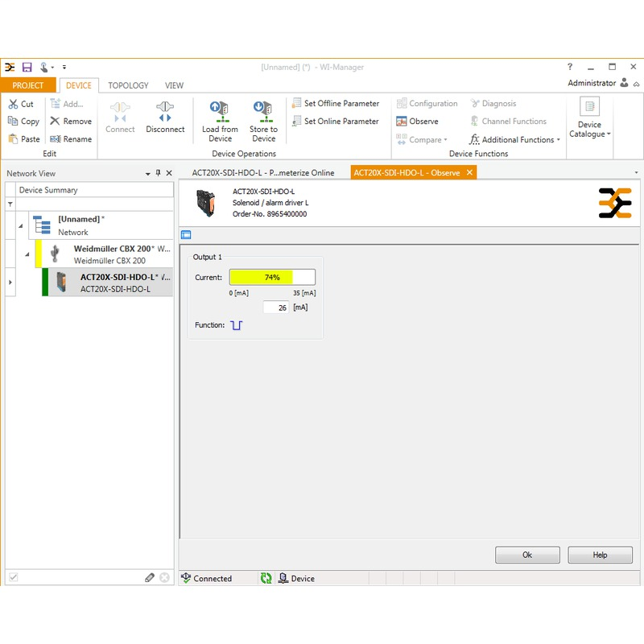This screenshot has width=644, height=644.
Task: Click the Administrator user icon
Action: tap(625, 83)
